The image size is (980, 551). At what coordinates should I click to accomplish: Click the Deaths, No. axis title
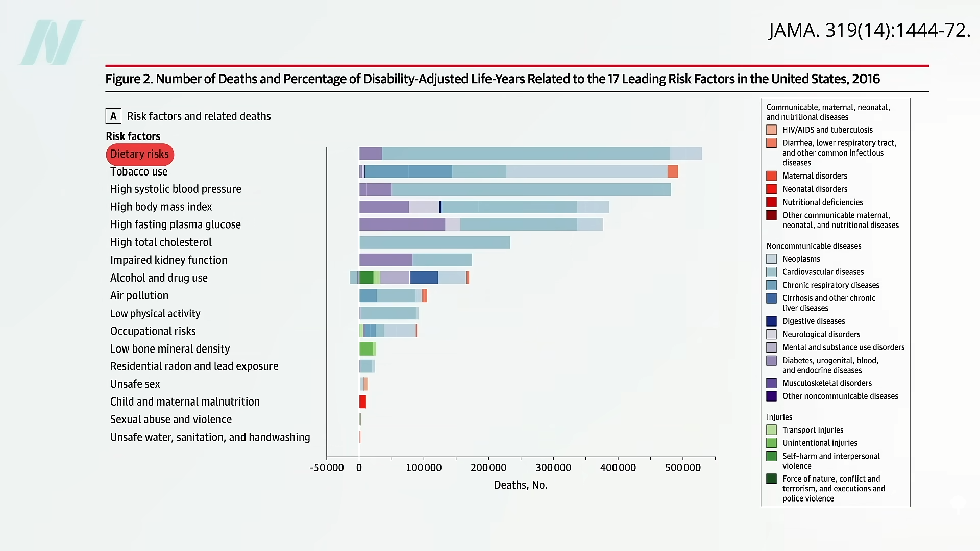(520, 485)
